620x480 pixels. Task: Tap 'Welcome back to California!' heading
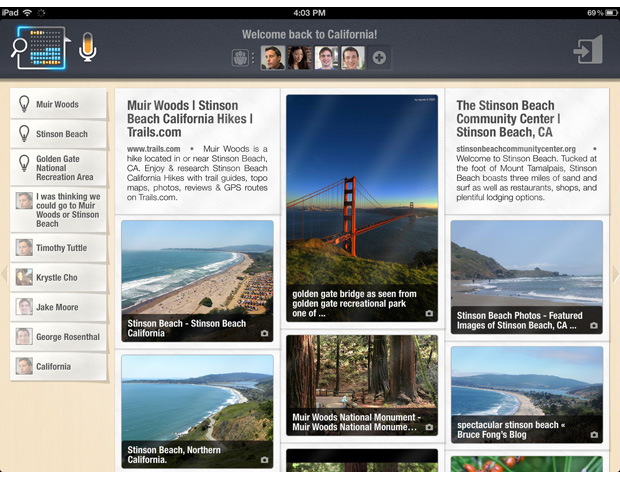click(310, 34)
